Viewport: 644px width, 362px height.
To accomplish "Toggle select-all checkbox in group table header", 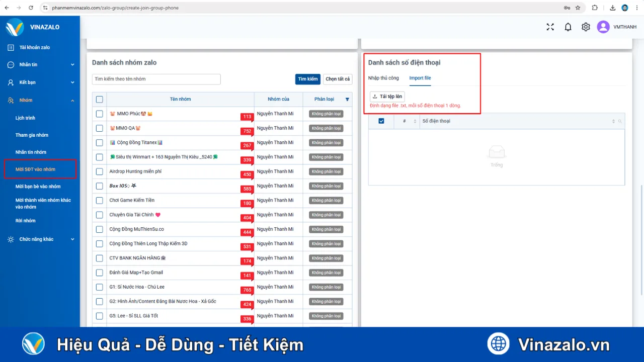I will pyautogui.click(x=100, y=100).
